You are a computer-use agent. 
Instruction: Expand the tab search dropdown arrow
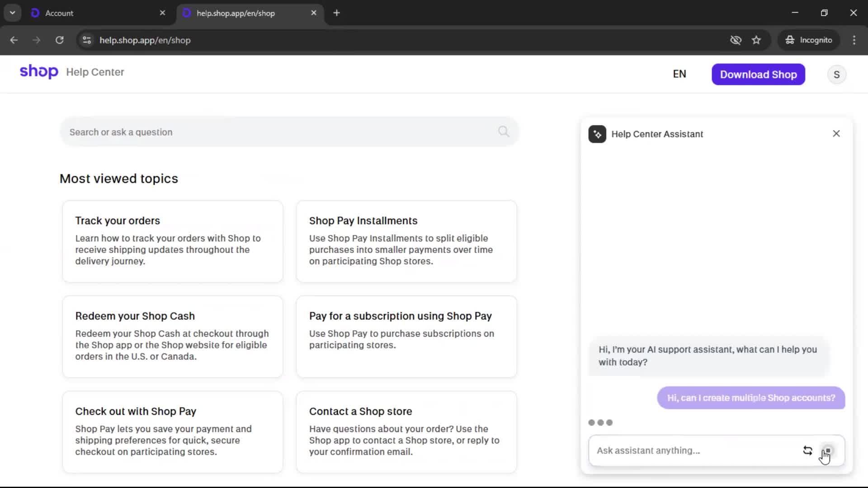click(12, 13)
